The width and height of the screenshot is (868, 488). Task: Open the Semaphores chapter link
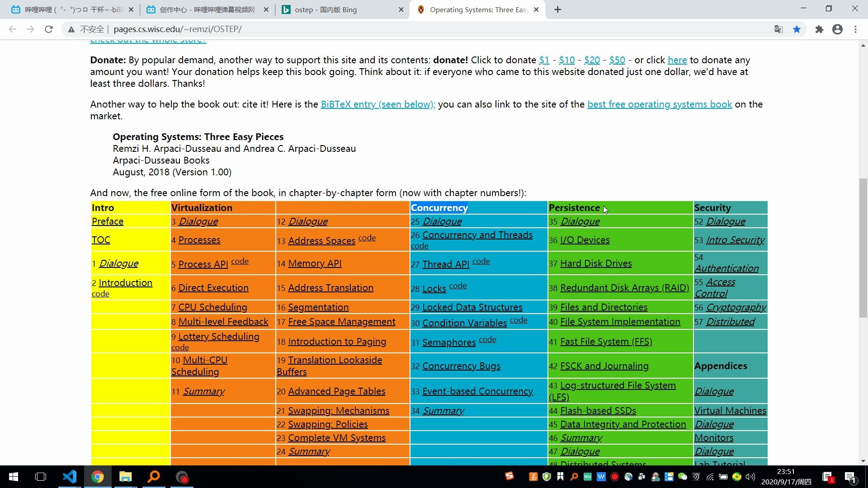(x=448, y=343)
